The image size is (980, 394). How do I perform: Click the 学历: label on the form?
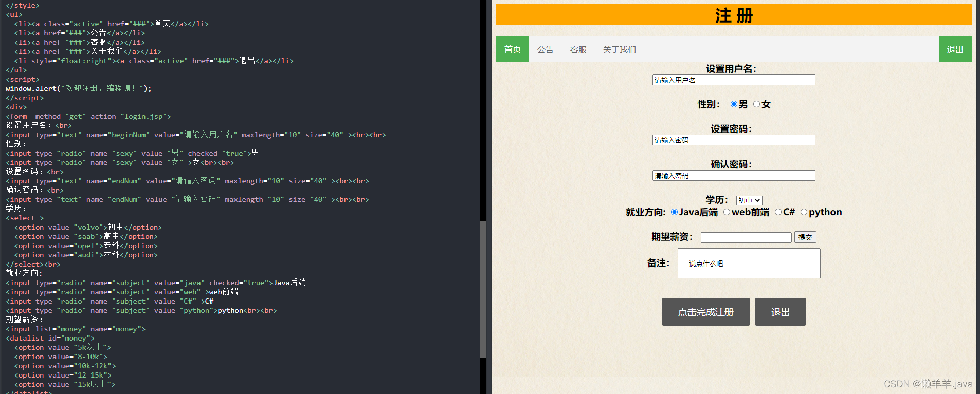(x=717, y=200)
